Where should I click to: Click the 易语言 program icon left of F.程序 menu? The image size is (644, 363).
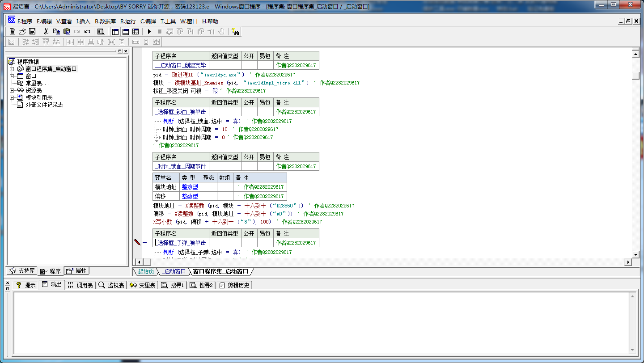point(12,20)
